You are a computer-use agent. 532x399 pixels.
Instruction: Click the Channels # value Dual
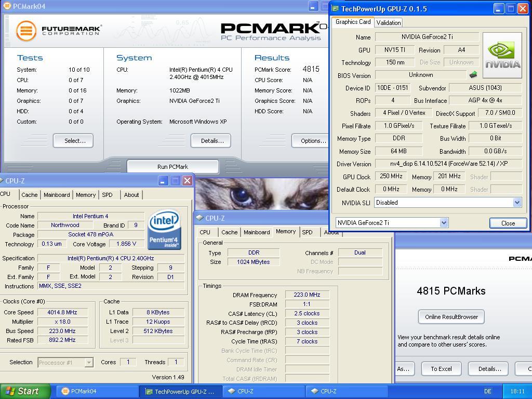[360, 252]
